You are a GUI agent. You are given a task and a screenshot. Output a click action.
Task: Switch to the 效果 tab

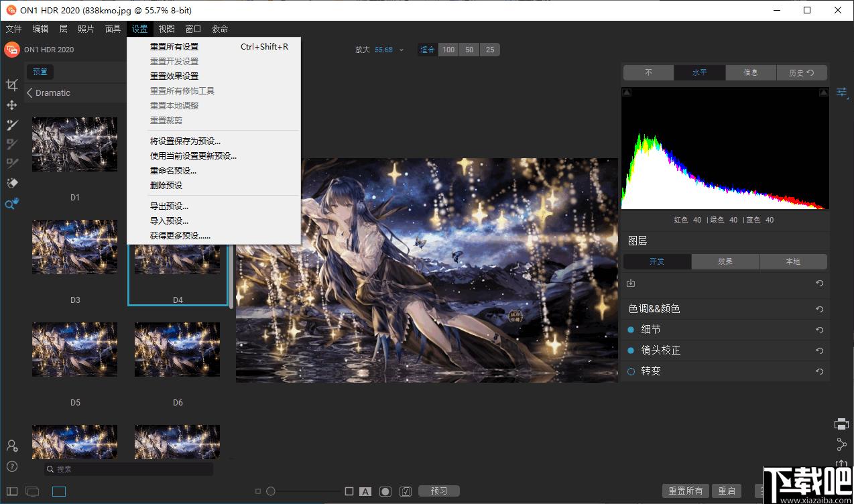tap(725, 262)
